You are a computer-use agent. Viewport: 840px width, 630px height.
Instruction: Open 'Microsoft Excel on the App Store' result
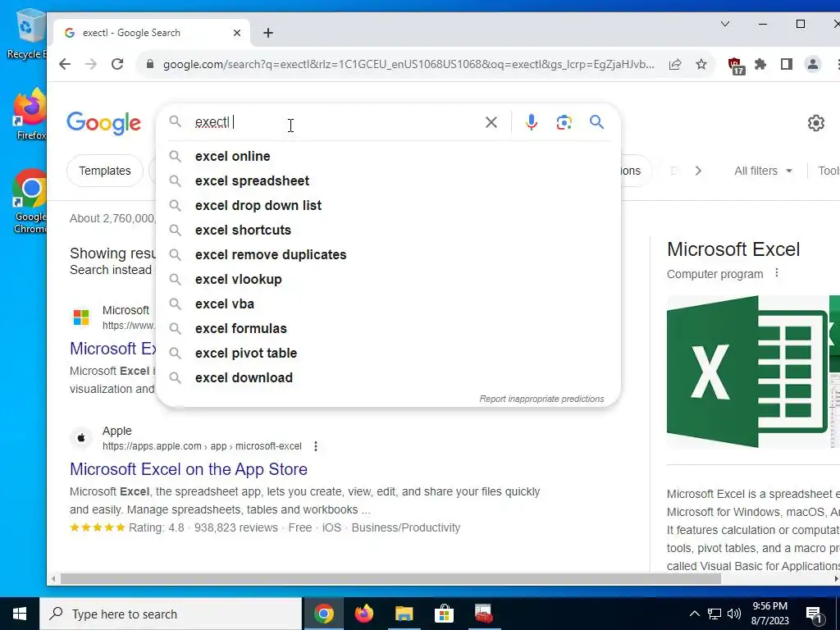coord(189,469)
